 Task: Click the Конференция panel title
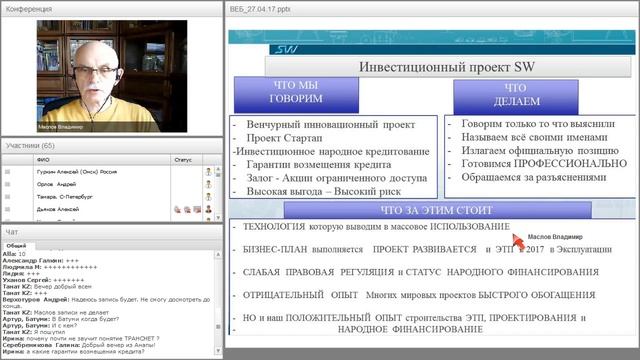(29, 9)
